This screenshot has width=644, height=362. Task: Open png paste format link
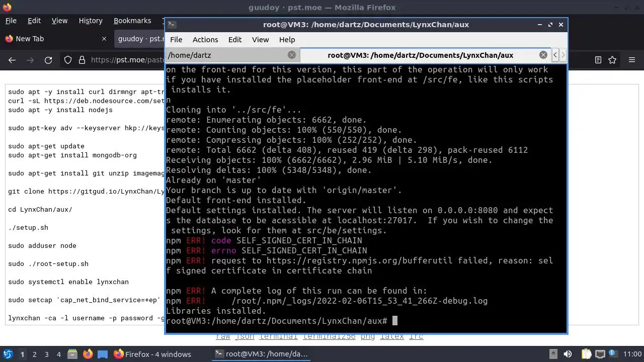[x=368, y=336]
